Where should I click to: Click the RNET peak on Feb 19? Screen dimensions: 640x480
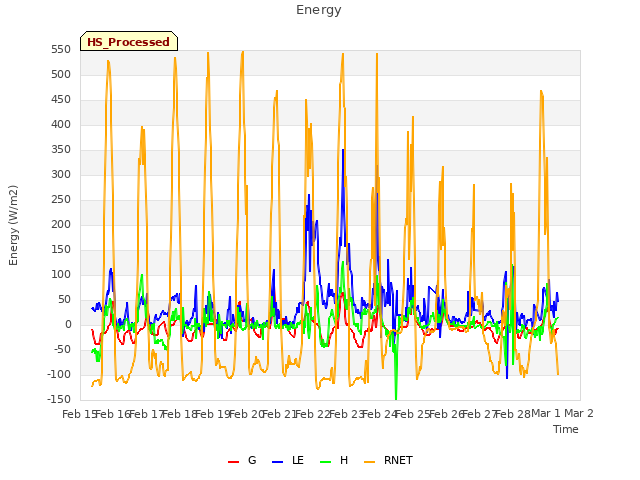coord(208,53)
